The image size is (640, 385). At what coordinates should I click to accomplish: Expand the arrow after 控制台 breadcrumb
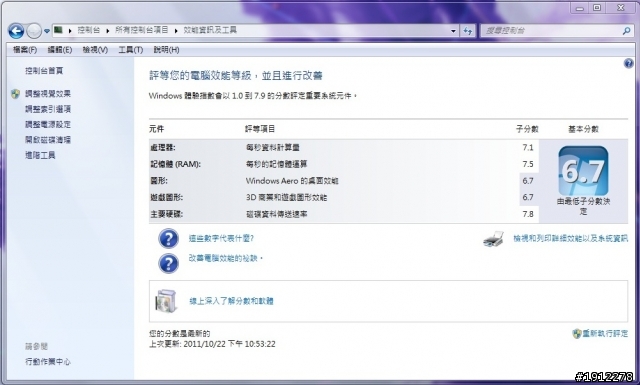click(x=108, y=31)
